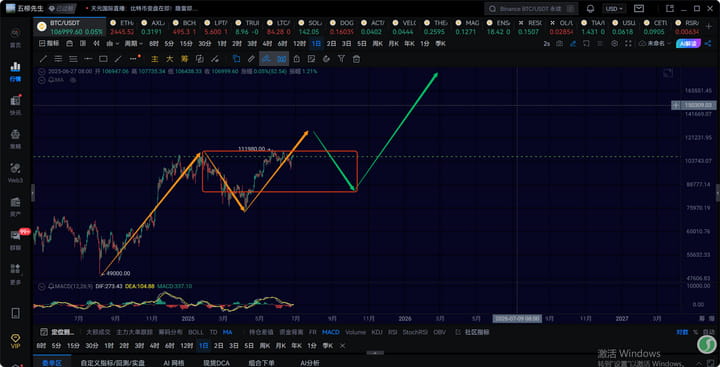720x367 pixels.
Task: Expand the 周期 period dropdown
Action: pyautogui.click(x=133, y=44)
